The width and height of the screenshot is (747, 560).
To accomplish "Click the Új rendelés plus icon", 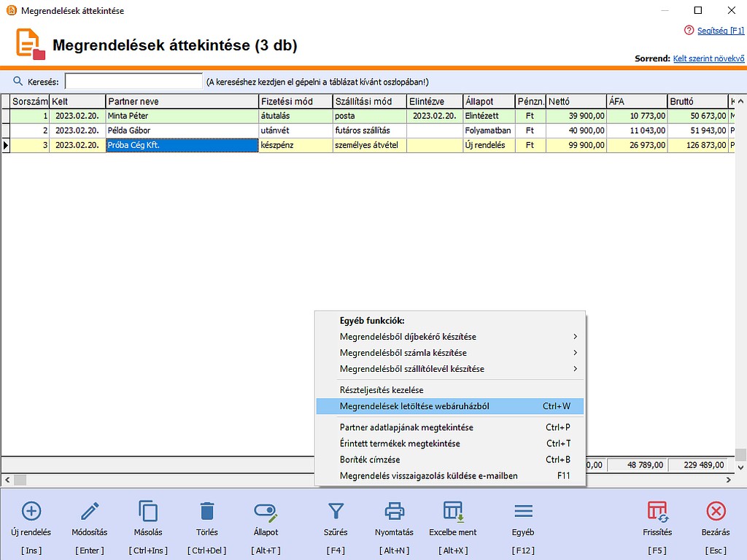I will click(x=32, y=511).
